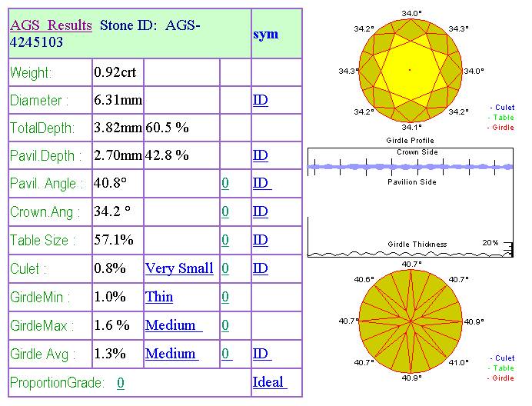
Task: Select the 42.8 % pavilion depth percentage
Action: tap(167, 155)
